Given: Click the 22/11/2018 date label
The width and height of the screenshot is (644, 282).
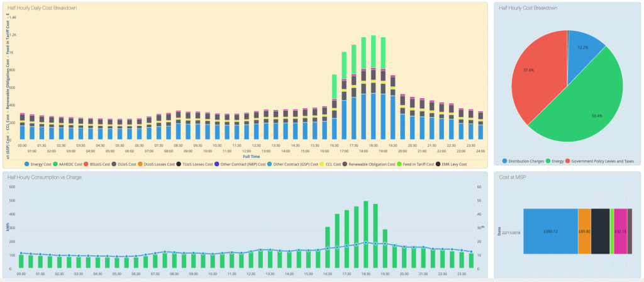Looking at the screenshot, I should (512, 232).
